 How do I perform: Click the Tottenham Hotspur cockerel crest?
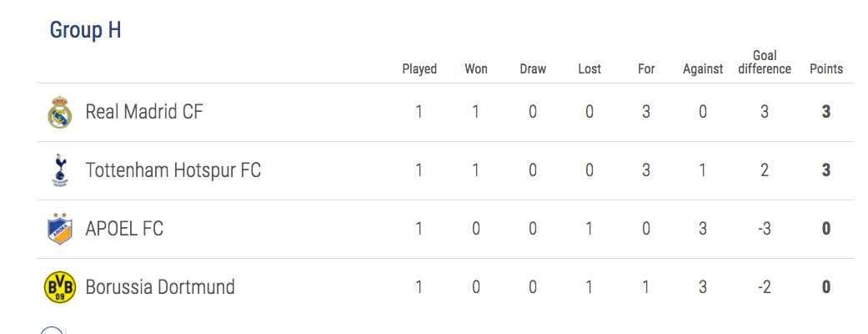pos(60,170)
